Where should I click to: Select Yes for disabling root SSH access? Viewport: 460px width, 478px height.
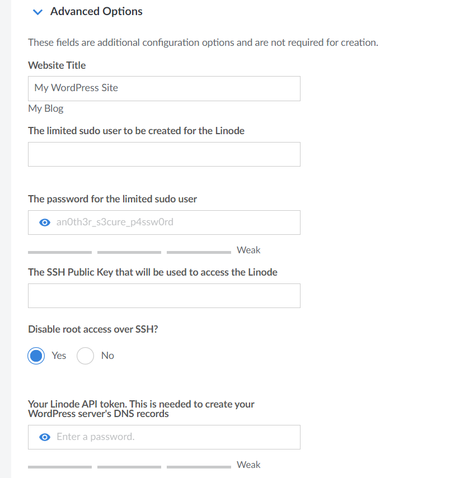pos(36,356)
